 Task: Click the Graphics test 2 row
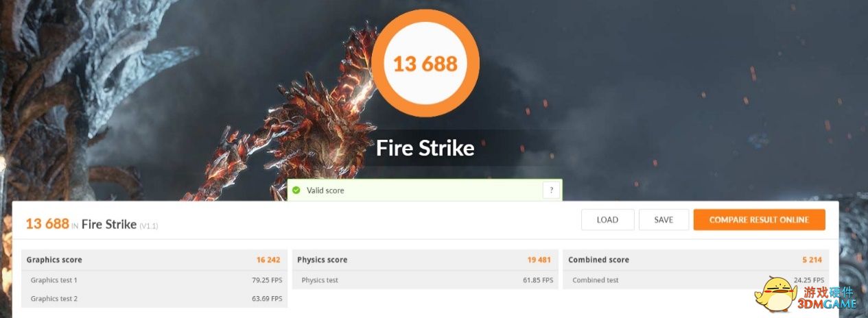tap(154, 299)
